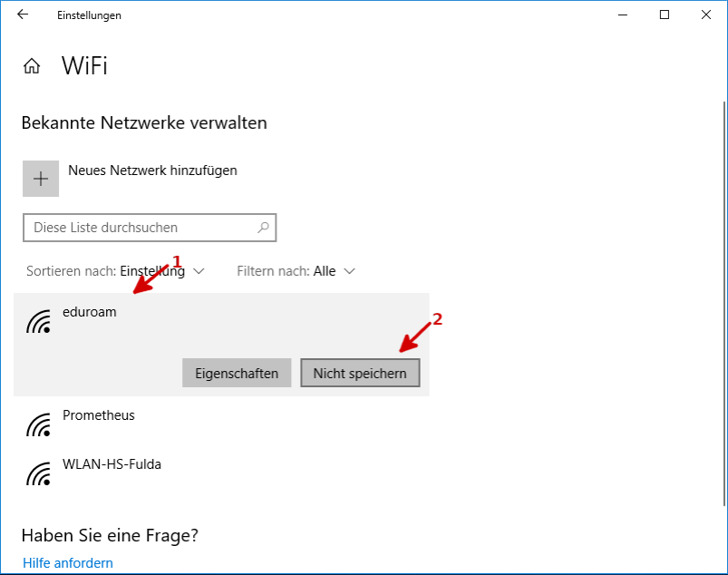Expand the sorting options chevron
Viewport: 728px width, 575px height.
point(199,270)
